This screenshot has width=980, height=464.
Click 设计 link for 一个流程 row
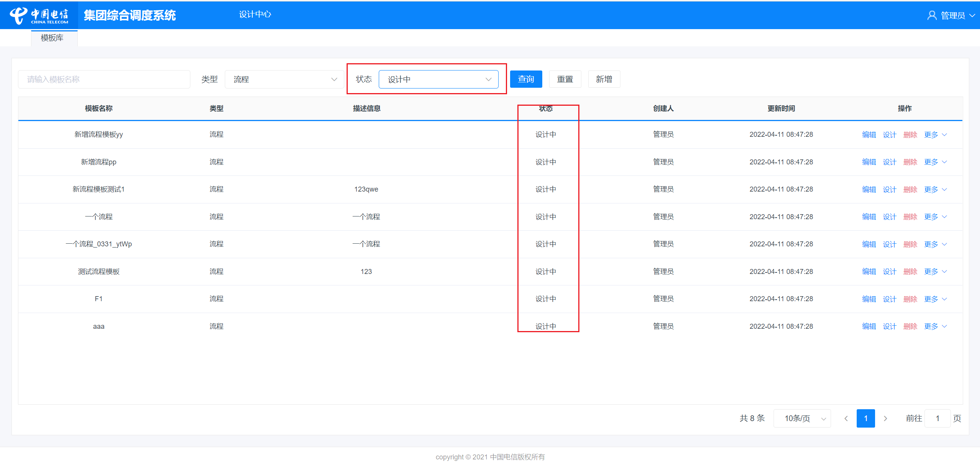(x=889, y=217)
